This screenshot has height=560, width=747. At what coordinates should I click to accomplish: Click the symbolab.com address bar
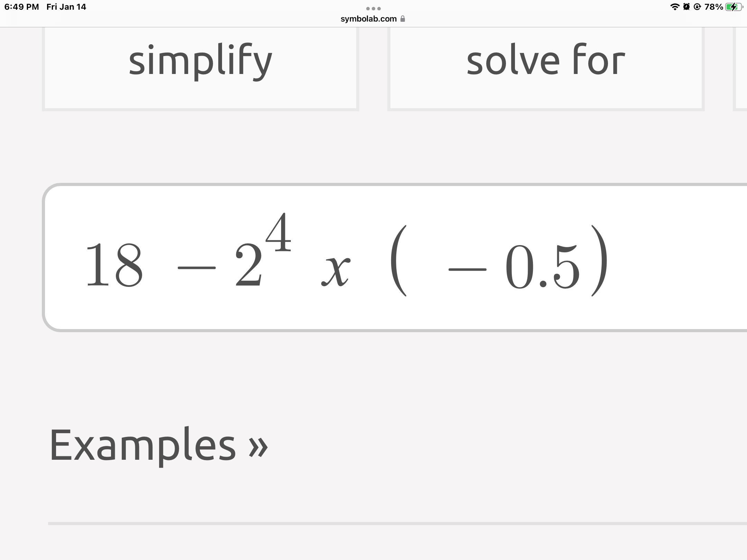[369, 19]
